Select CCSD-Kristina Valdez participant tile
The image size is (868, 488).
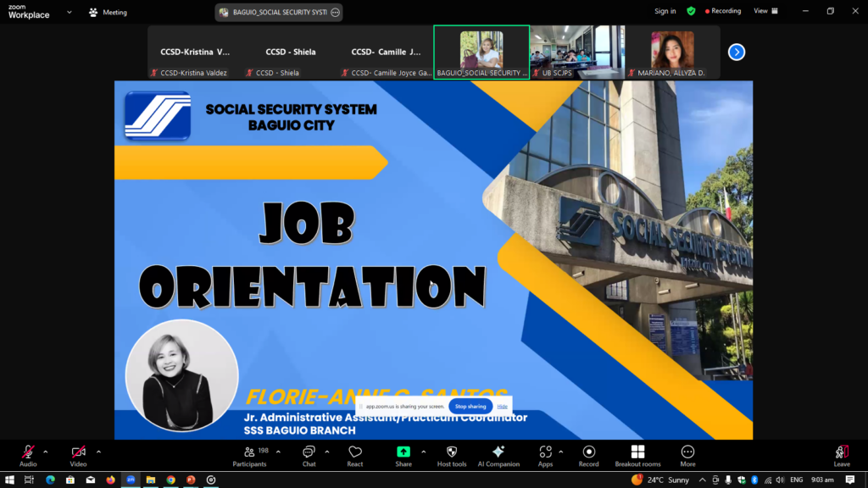click(195, 52)
